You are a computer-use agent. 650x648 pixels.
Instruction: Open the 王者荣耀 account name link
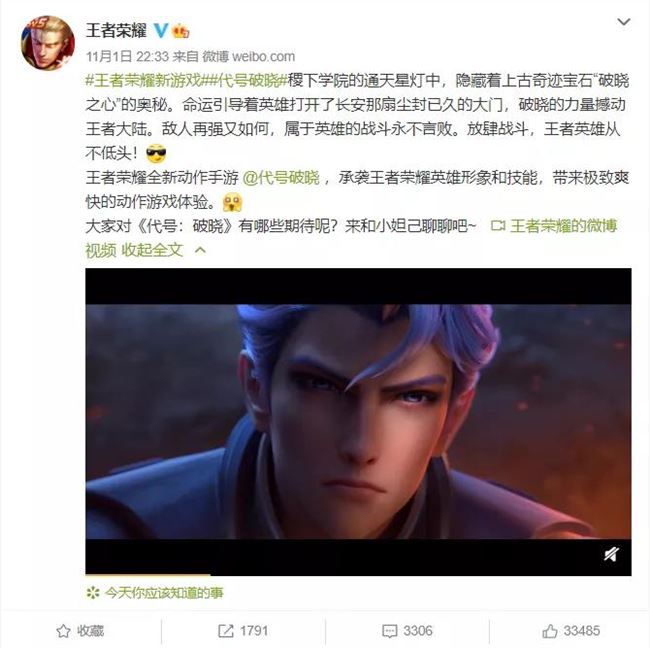[116, 31]
